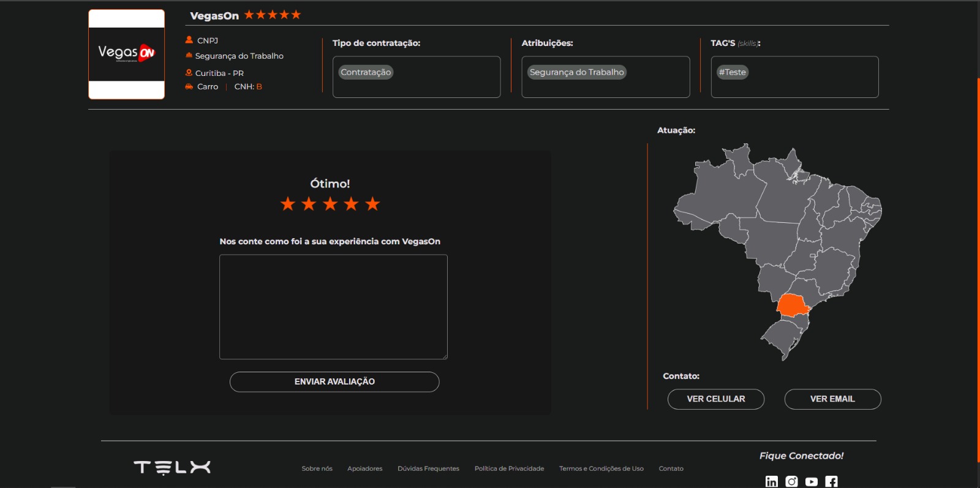The height and width of the screenshot is (488, 980).
Task: Click the Atuação: heading
Action: click(x=676, y=130)
